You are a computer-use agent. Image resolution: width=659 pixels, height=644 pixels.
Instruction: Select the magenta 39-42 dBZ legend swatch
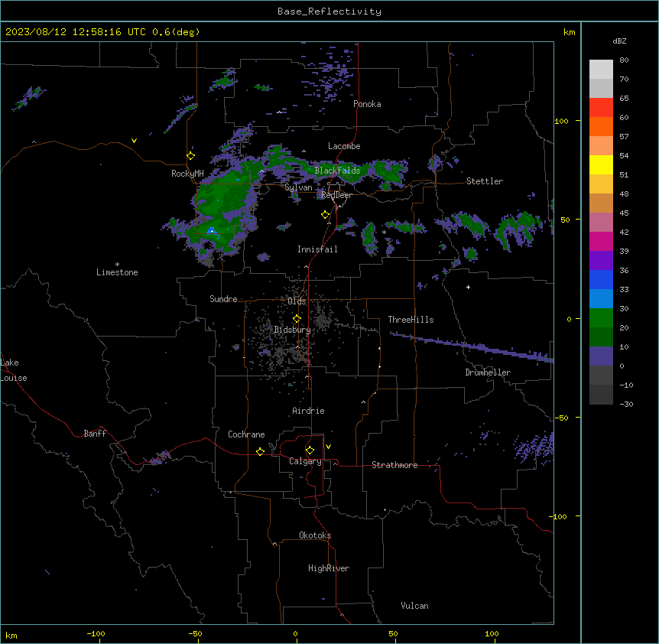coord(601,241)
